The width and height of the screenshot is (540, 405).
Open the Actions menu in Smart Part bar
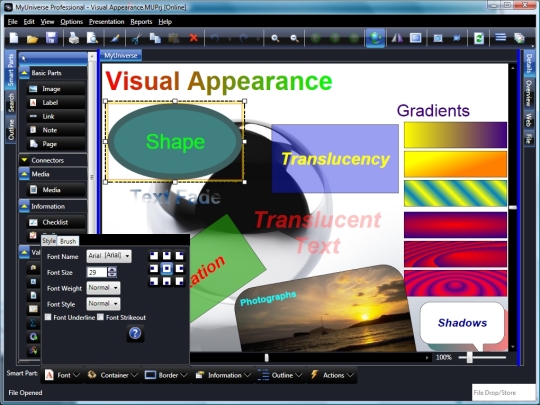(x=332, y=375)
